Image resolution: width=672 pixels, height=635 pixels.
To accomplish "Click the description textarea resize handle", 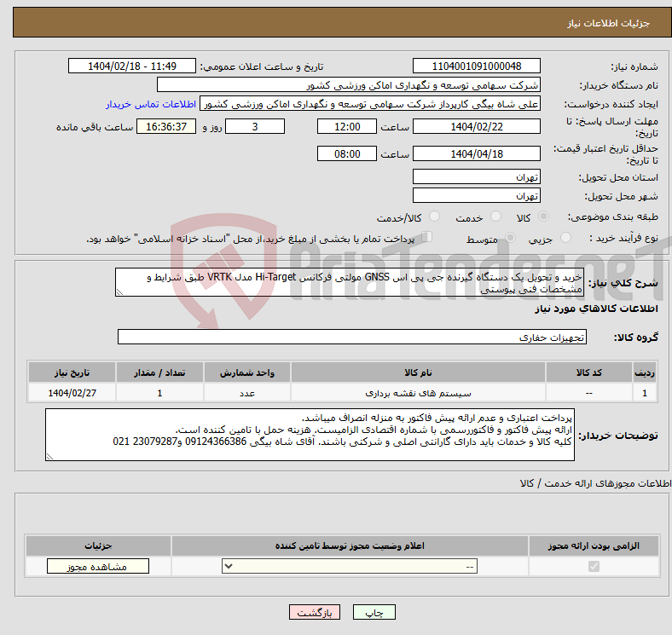I will (119, 292).
